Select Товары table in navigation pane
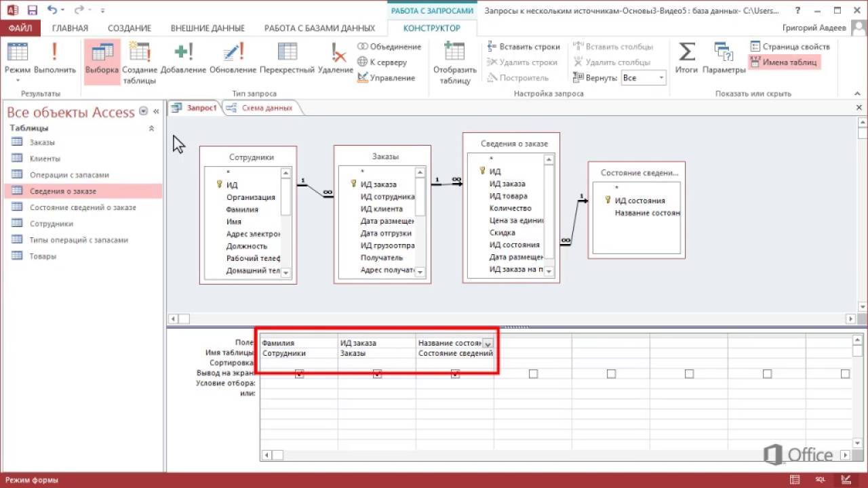 (x=43, y=256)
